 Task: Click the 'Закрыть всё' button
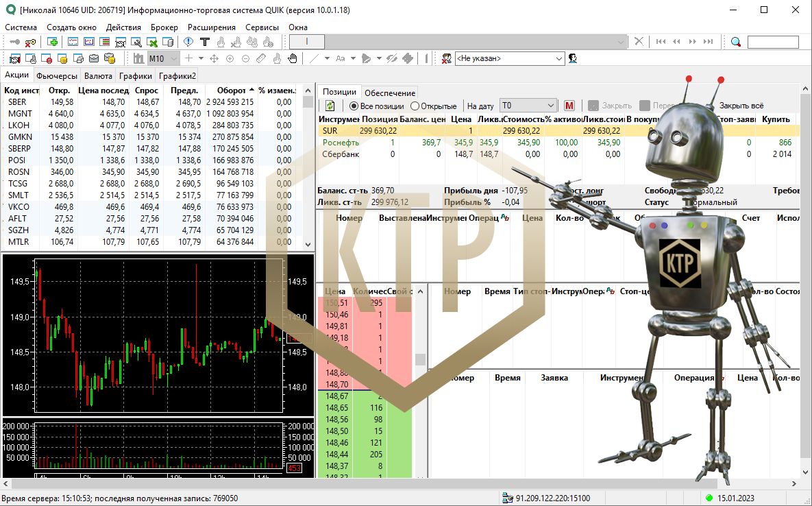coord(741,106)
